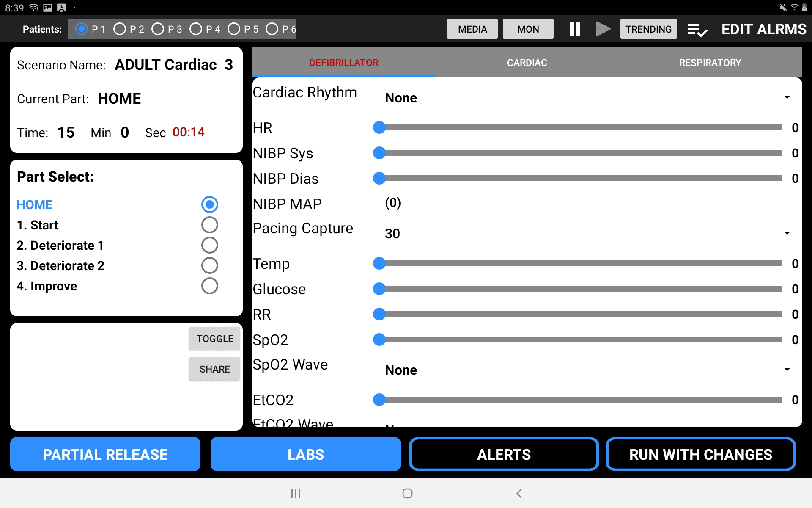Adjust the HR slider handle
Image resolution: width=812 pixels, height=508 pixels.
379,127
